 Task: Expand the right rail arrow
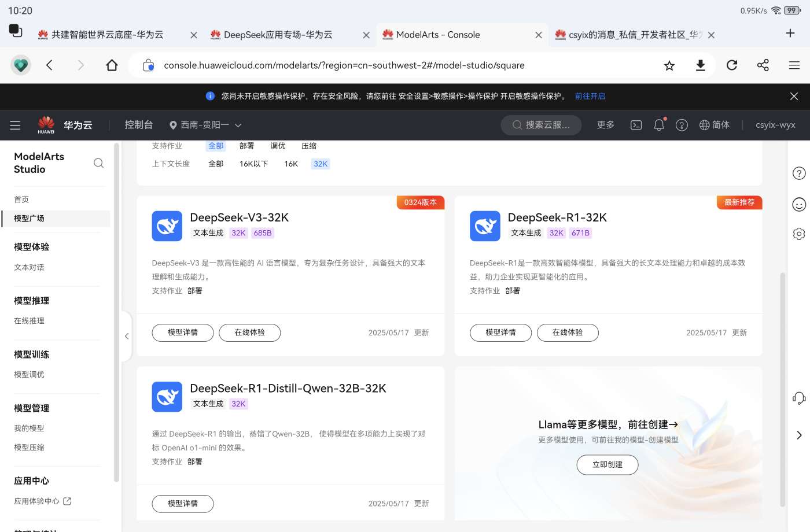pos(799,435)
